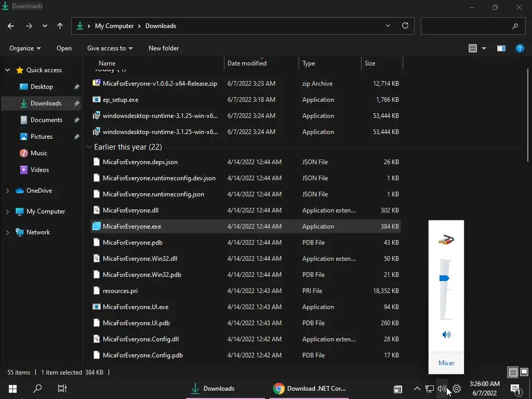The width and height of the screenshot is (532, 399).
Task: Expand the My Computer node
Action: 7,211
